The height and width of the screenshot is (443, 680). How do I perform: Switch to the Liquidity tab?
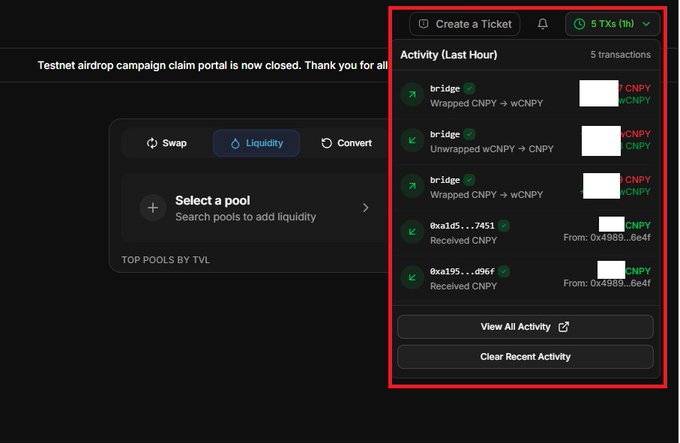(256, 143)
